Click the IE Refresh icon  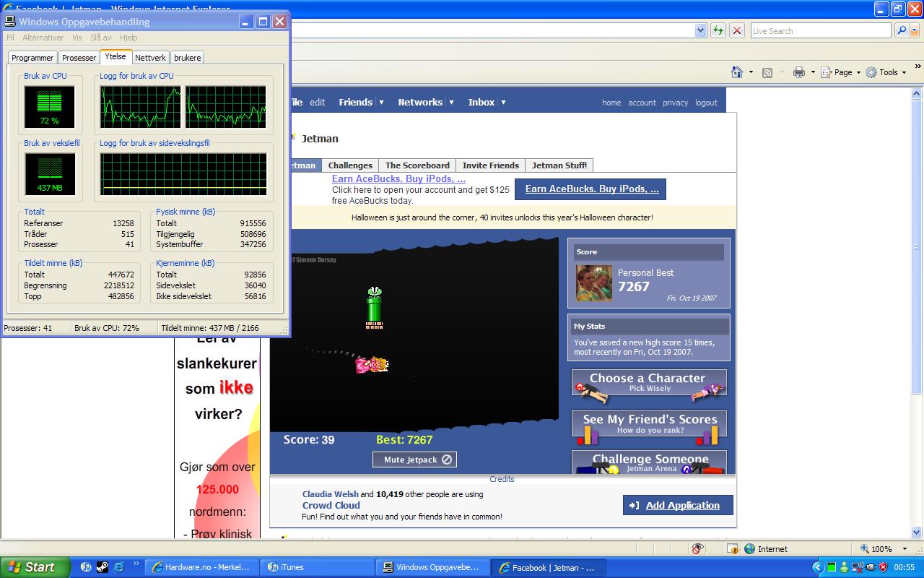(718, 30)
